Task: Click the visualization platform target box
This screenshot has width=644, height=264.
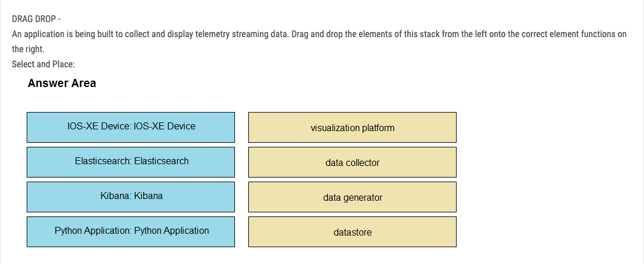Action: (x=352, y=127)
